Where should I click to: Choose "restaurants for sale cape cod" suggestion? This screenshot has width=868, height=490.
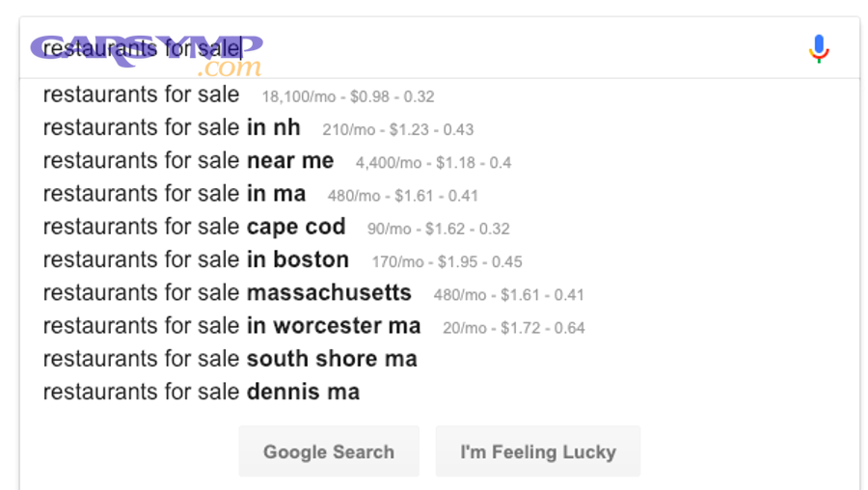pyautogui.click(x=194, y=227)
